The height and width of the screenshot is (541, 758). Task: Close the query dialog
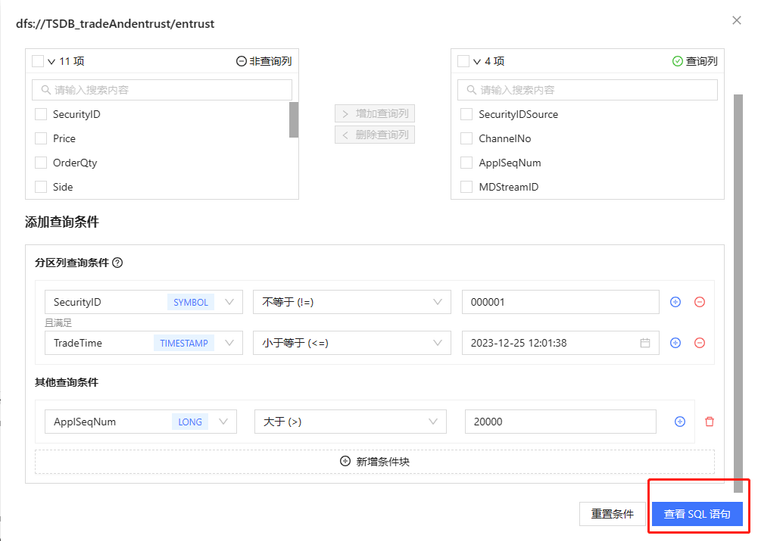pyautogui.click(x=737, y=20)
